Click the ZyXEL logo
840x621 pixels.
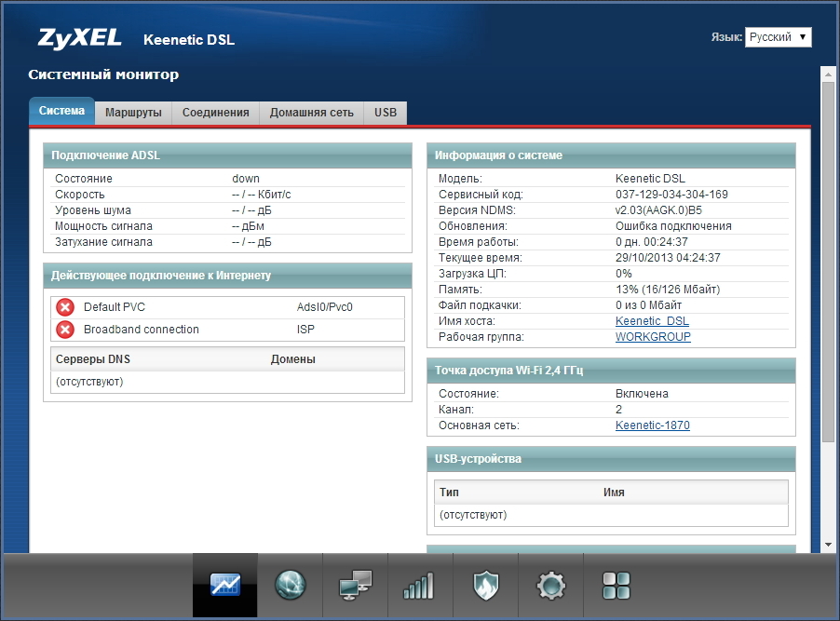tap(79, 38)
